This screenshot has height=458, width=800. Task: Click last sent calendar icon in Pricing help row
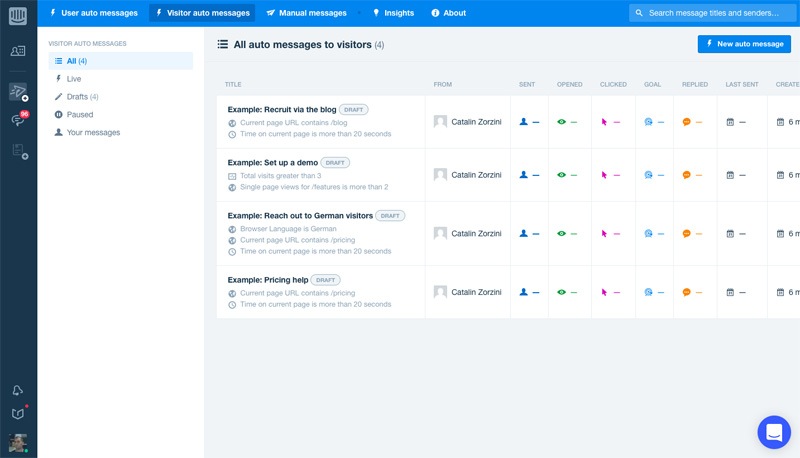[730, 292]
